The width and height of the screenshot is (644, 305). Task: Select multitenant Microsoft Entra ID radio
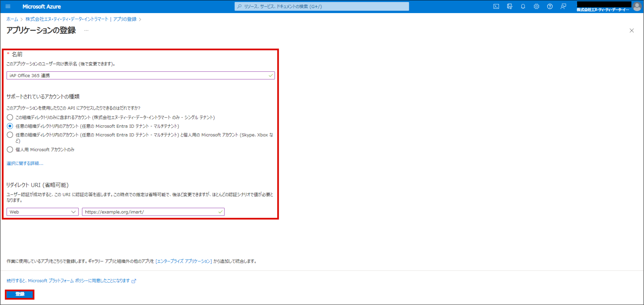[x=10, y=126]
